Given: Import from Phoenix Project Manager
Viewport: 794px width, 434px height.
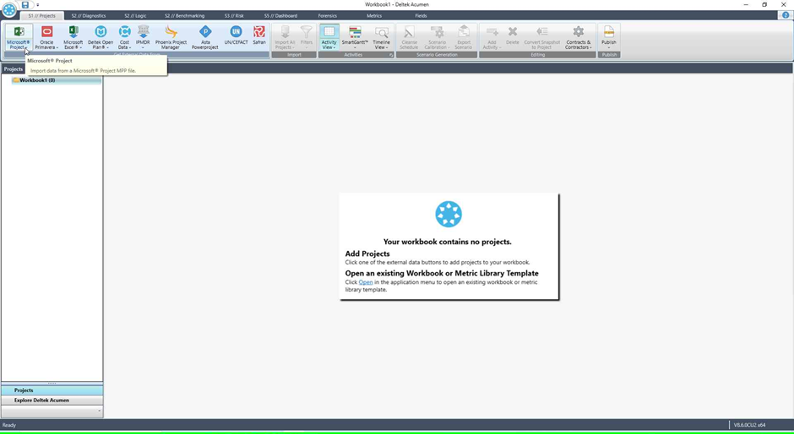Looking at the screenshot, I should click(171, 37).
